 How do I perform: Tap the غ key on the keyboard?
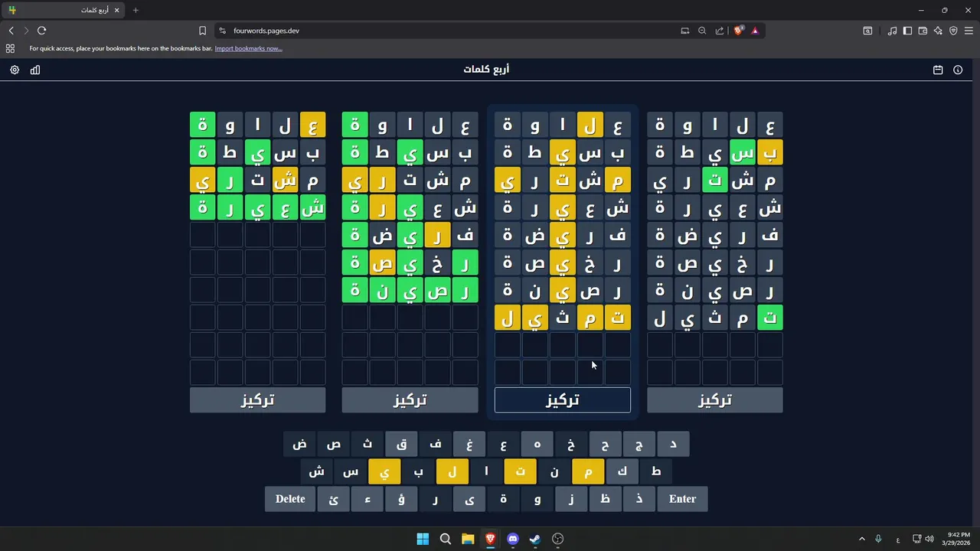coord(469,444)
